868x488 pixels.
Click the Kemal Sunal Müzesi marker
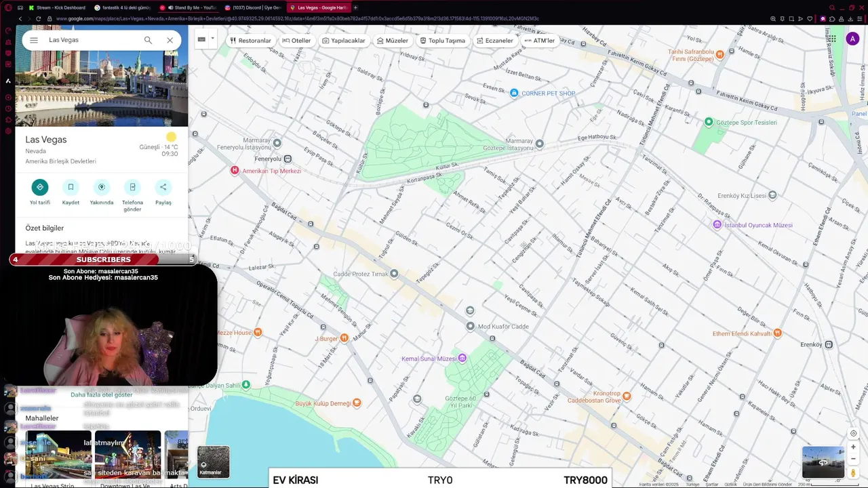pyautogui.click(x=462, y=358)
